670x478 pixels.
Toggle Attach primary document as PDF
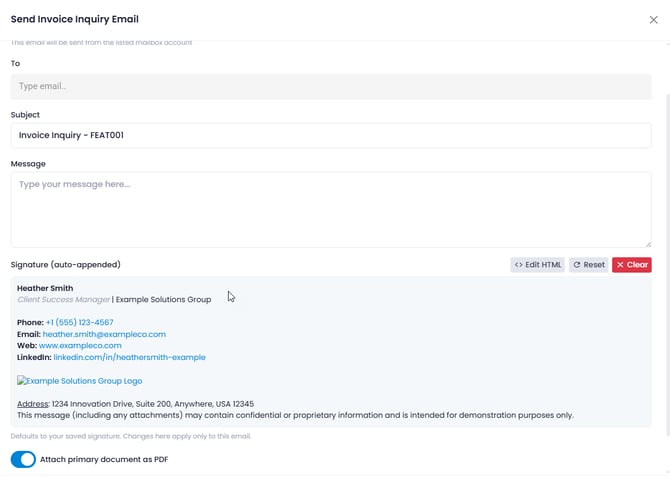tap(23, 459)
